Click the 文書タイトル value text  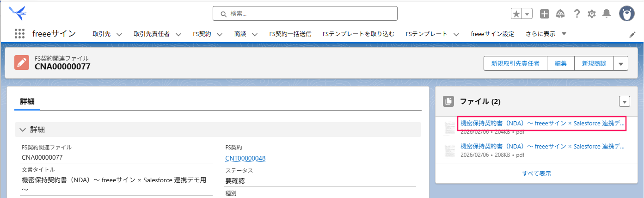pos(114,185)
